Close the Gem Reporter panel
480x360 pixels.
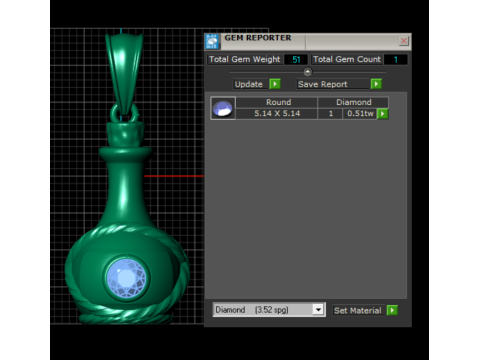(403, 41)
